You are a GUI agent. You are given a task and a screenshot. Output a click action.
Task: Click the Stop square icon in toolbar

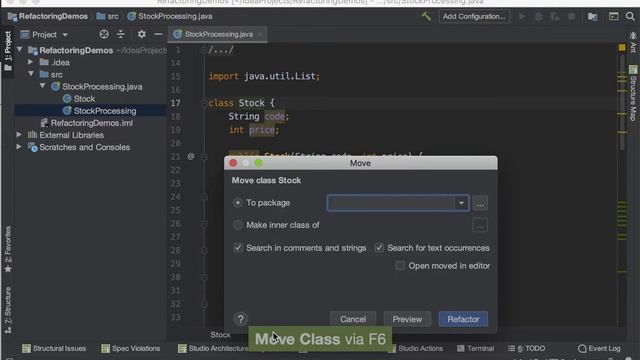571,17
